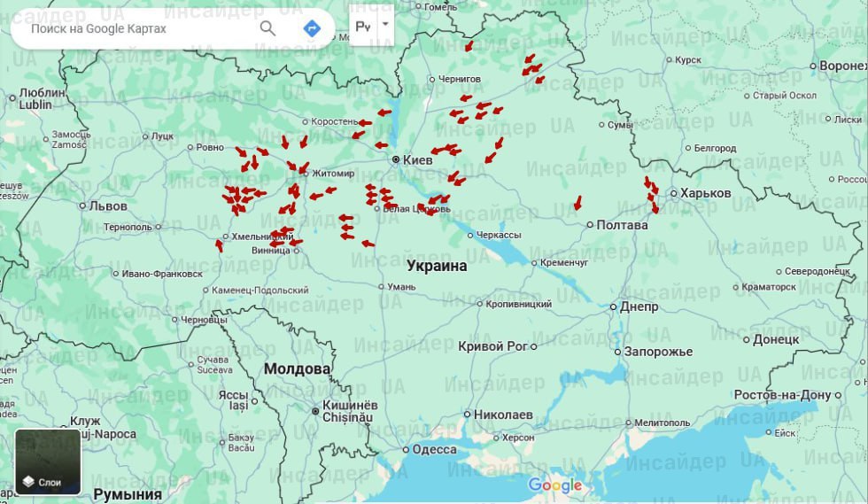
Task: Click the red arrow south of Гомель
Action: tap(469, 46)
